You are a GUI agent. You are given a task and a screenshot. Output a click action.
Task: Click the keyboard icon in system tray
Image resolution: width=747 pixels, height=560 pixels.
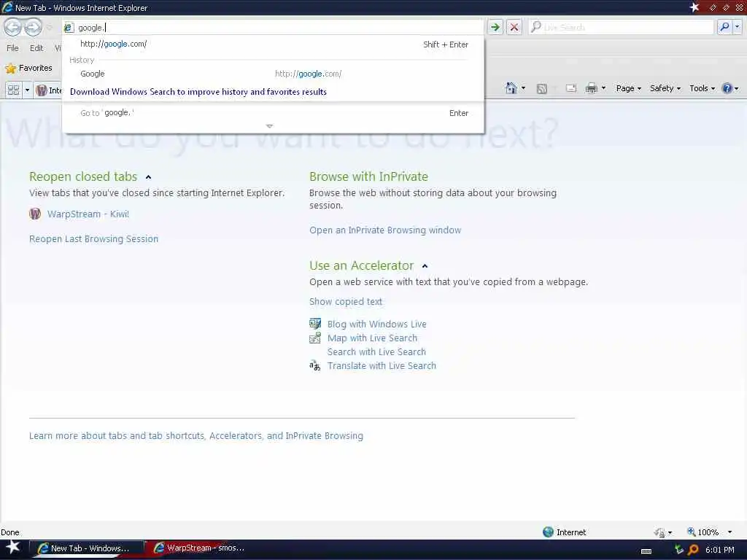[646, 551]
